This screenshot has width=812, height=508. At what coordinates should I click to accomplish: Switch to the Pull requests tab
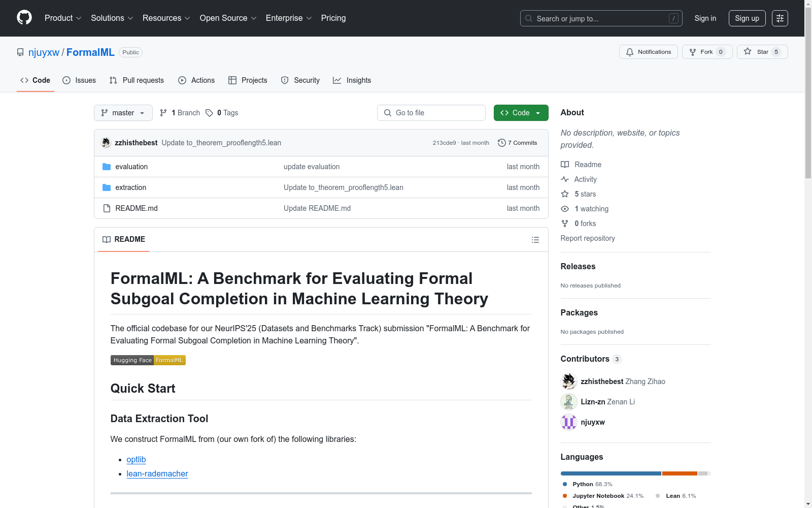coord(137,80)
